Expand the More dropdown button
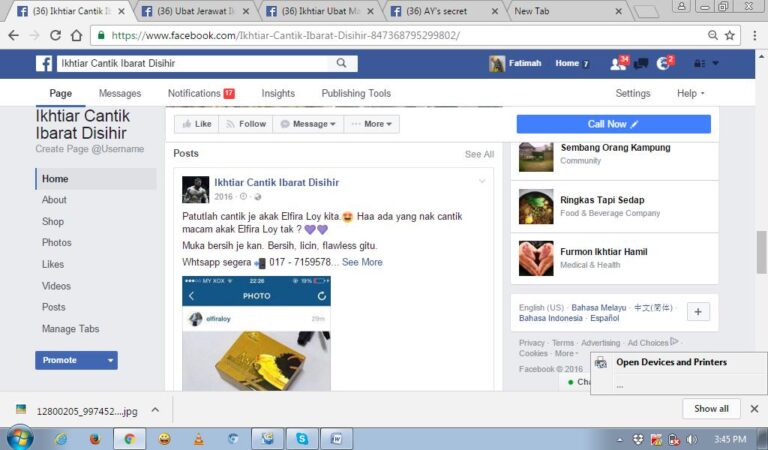 [x=372, y=124]
